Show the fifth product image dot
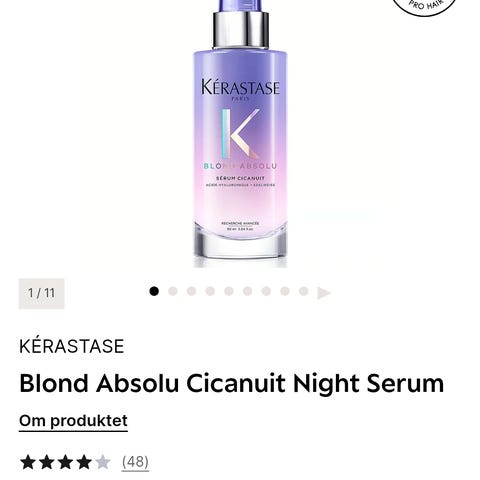Viewport: 480px width, 480px height. [229, 291]
